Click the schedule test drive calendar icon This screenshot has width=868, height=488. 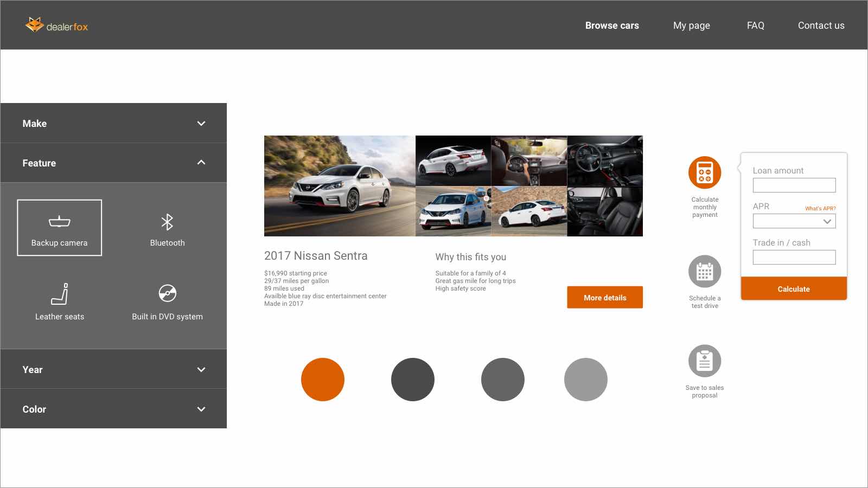tap(705, 271)
